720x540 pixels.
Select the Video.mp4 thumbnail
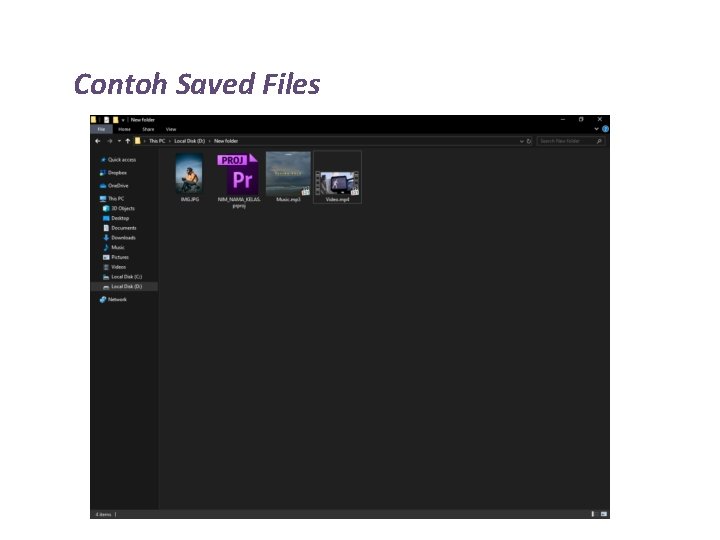click(338, 183)
